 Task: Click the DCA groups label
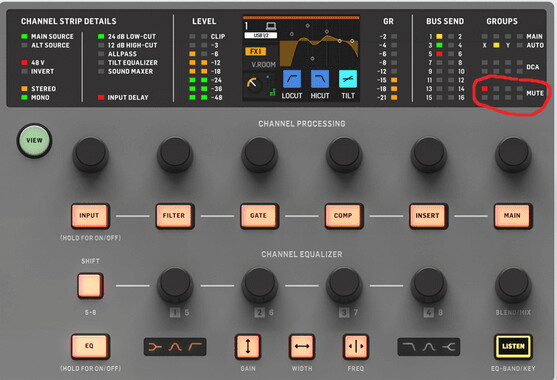coord(532,67)
